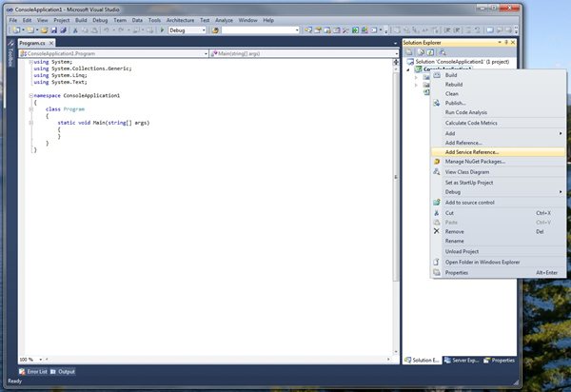Select Run Code Analysis
This screenshot has height=392, width=571.
(498, 112)
